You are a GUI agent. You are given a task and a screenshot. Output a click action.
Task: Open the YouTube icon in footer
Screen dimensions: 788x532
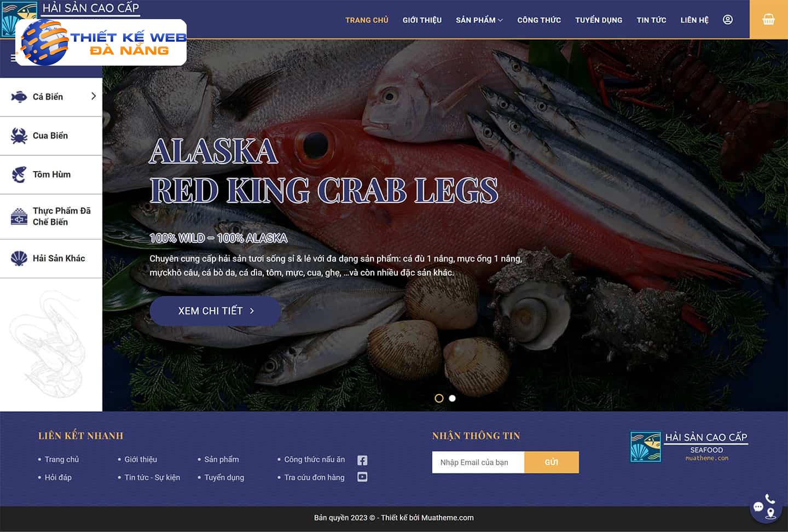pos(362,477)
